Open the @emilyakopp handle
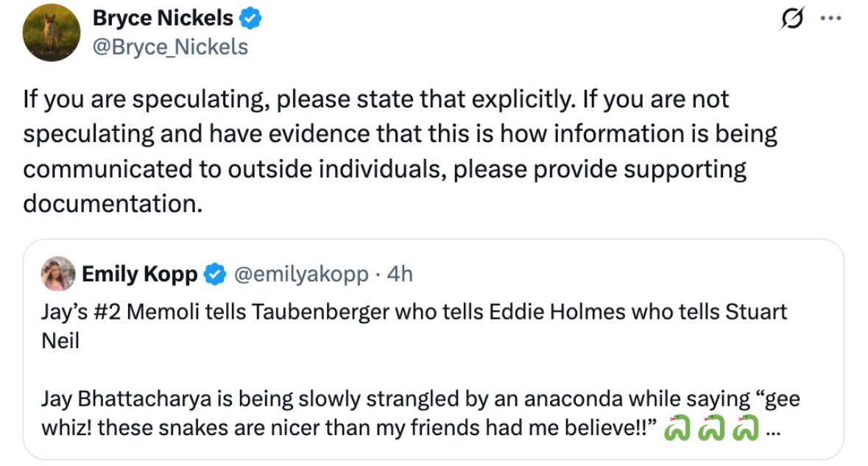The width and height of the screenshot is (868, 466). (301, 274)
